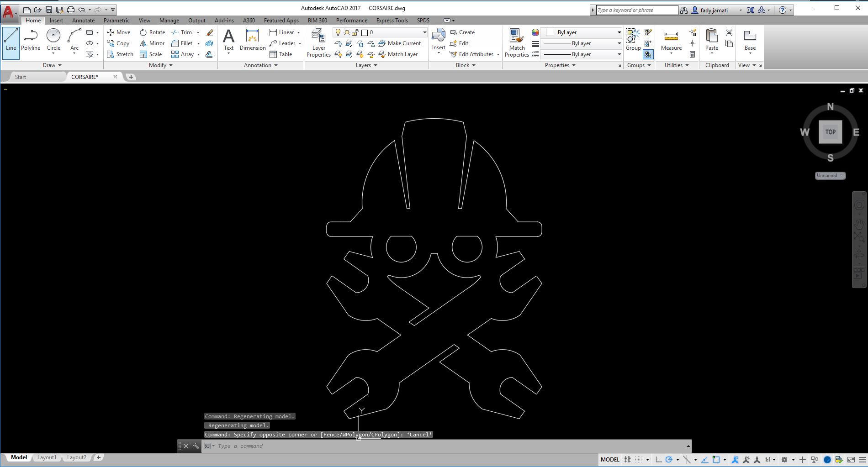
Task: Open the annotation scale 1:1 dropdown
Action: 770,459
